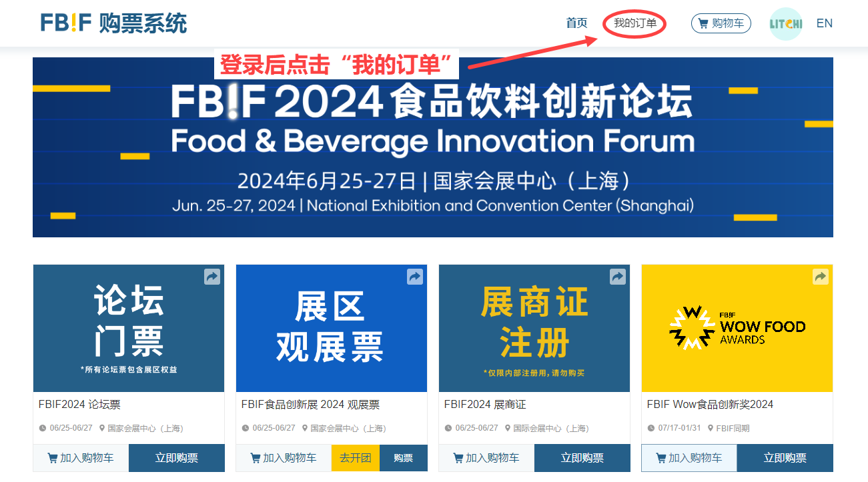
Task: Open 我的订单 from the top navigation
Action: pyautogui.click(x=633, y=23)
